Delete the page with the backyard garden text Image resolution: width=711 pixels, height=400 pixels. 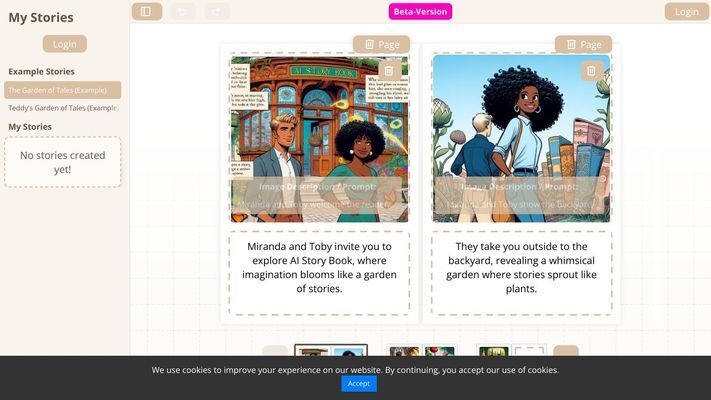pos(583,44)
